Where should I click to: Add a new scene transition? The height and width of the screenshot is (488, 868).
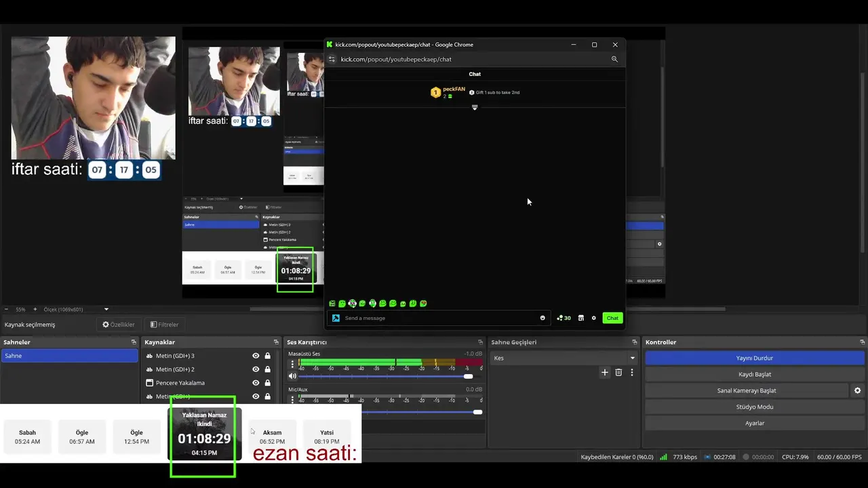coord(605,372)
